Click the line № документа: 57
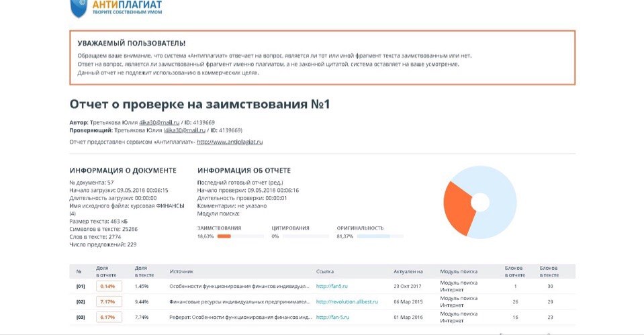The height and width of the screenshot is (335, 644). coord(91,183)
